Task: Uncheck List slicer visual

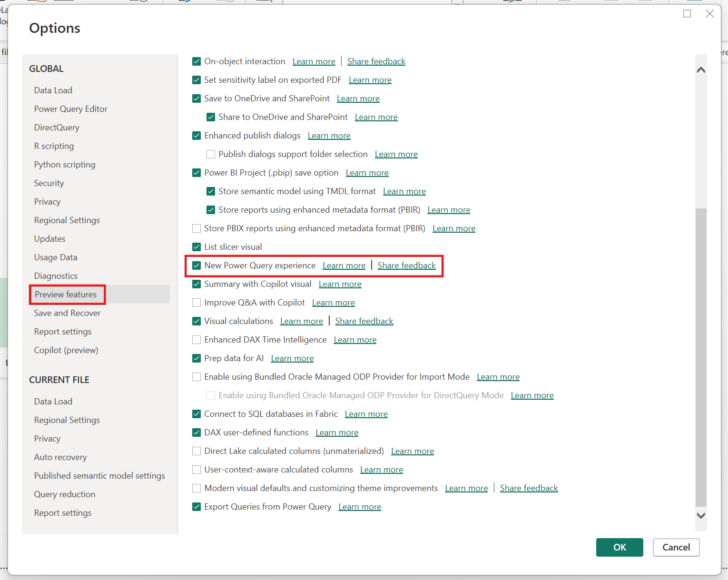Action: coord(197,247)
